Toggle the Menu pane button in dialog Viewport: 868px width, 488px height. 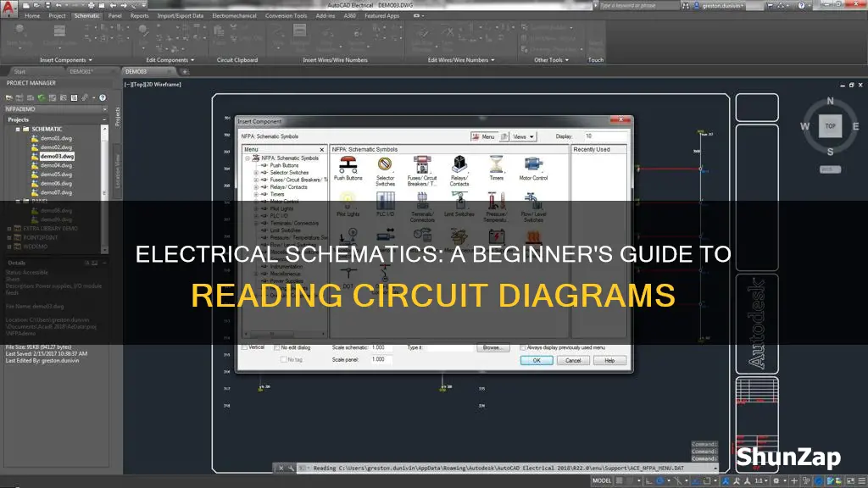484,136
